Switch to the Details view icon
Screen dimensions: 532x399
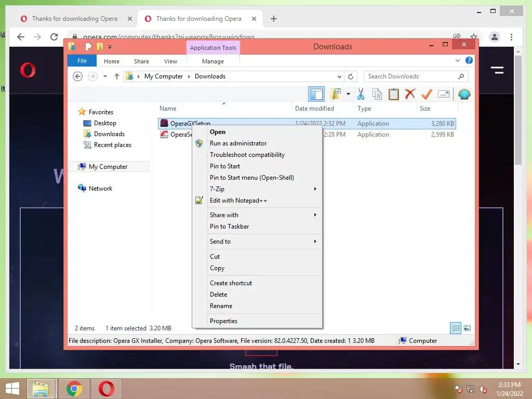456,328
